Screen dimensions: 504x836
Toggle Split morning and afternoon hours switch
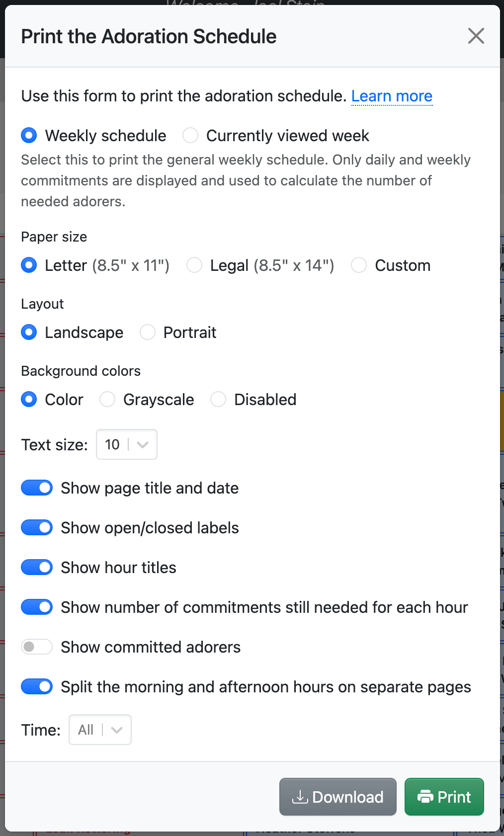(x=37, y=686)
